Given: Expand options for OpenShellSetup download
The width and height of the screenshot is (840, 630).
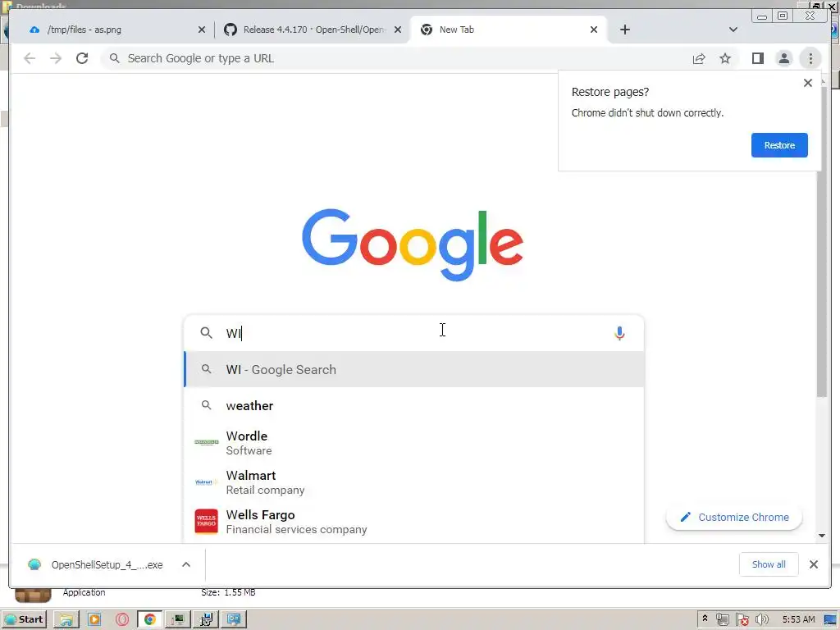Looking at the screenshot, I should tap(186, 564).
